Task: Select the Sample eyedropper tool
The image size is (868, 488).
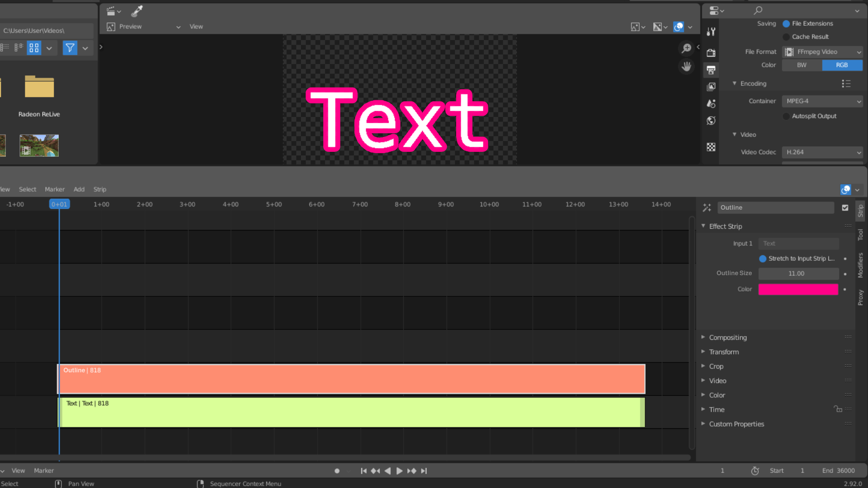Action: [137, 11]
